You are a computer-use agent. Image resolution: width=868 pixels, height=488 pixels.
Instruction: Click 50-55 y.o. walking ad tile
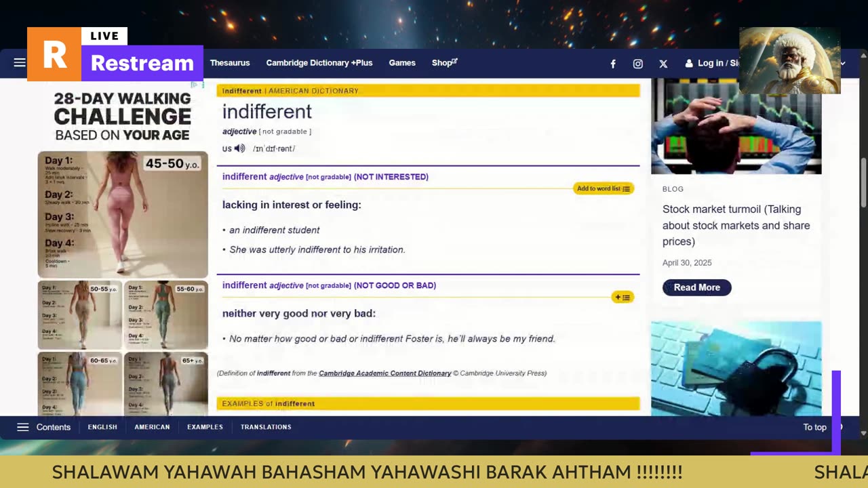[x=80, y=314]
